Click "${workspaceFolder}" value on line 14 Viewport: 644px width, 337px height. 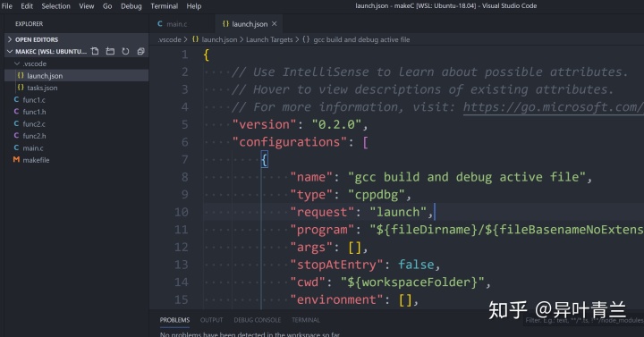point(412,282)
